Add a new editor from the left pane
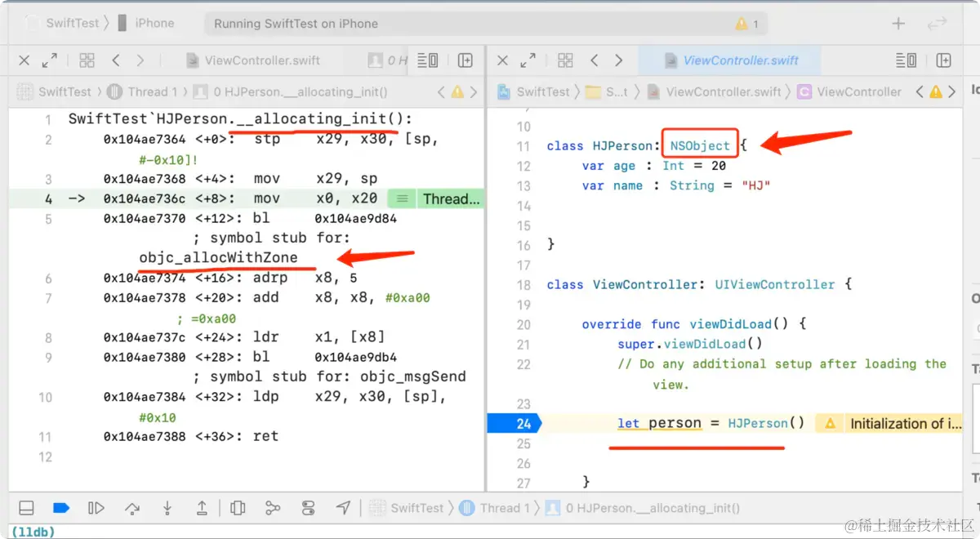The width and height of the screenshot is (980, 539). pyautogui.click(x=465, y=60)
